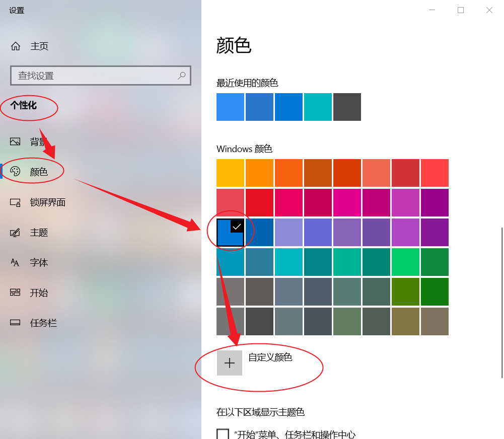Click the Fonts (字体) Aa icon

(16, 262)
